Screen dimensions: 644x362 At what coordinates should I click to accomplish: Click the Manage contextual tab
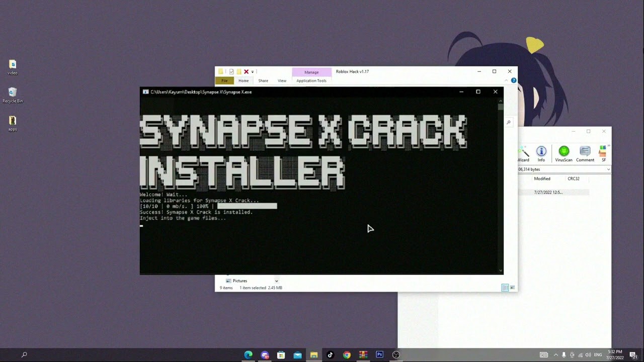(311, 72)
